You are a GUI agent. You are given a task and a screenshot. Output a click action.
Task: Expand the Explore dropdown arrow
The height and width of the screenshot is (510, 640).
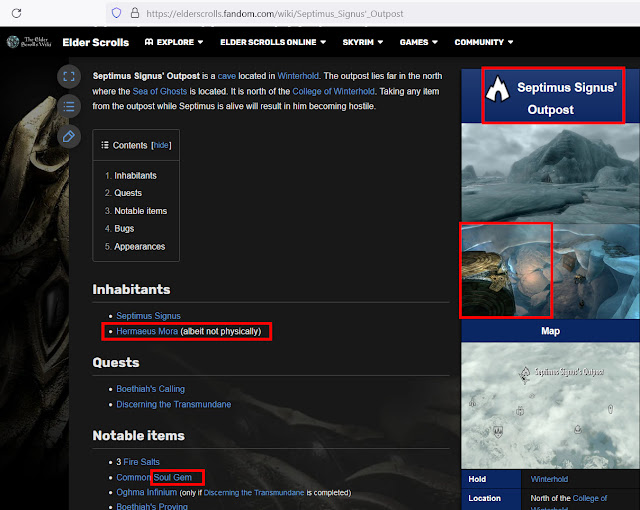200,42
